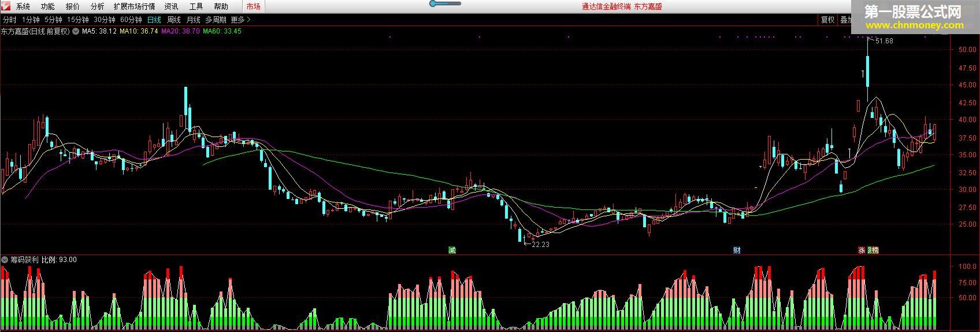980x332 pixels.
Task: Switch to 分时 chart period
Action: pyautogui.click(x=10, y=20)
